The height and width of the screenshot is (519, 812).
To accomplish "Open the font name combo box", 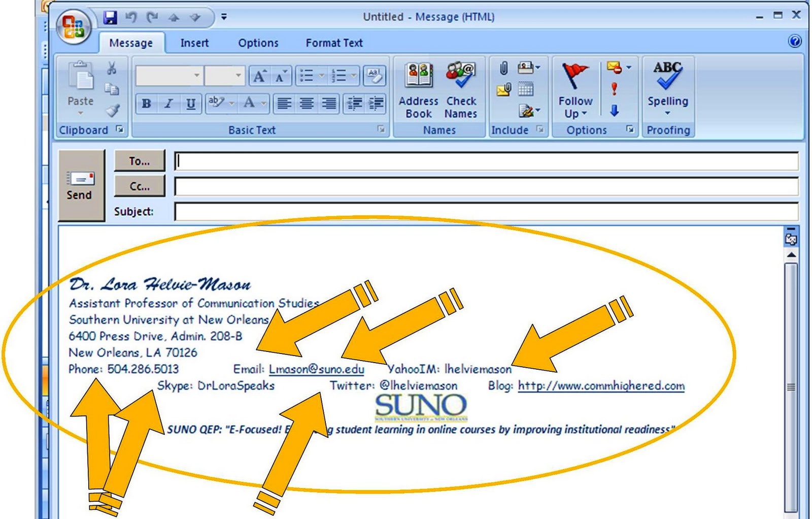I will (169, 76).
